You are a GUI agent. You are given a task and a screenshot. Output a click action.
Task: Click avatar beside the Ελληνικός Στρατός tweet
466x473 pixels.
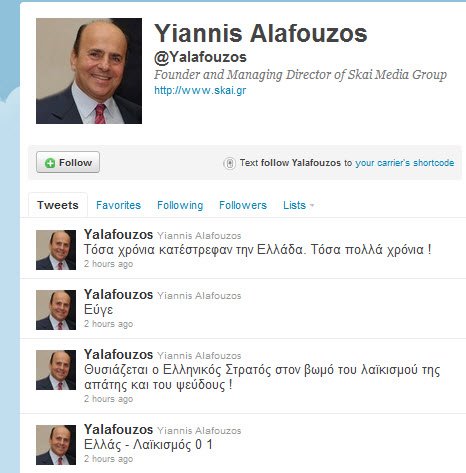(56, 370)
